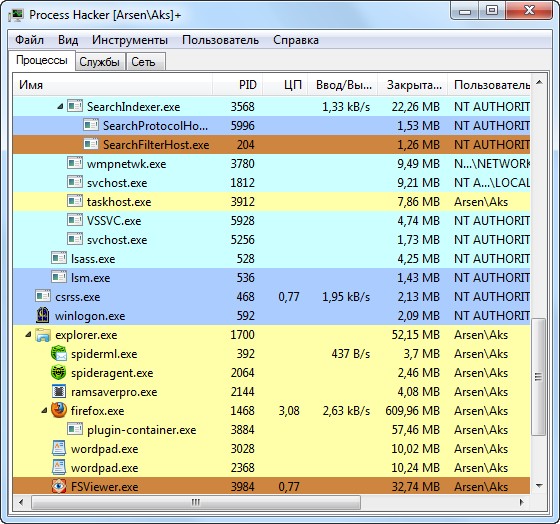The width and height of the screenshot is (560, 524).
Task: Open the Инструменты menu
Action: [130, 40]
